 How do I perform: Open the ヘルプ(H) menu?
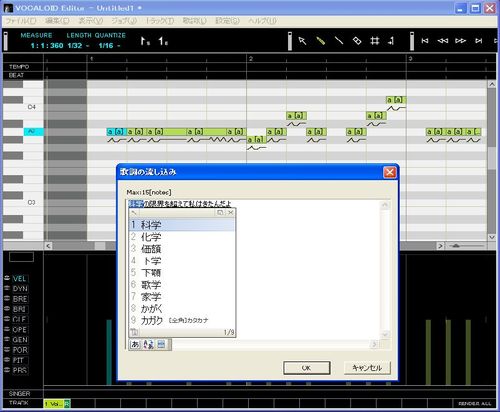pos(262,21)
